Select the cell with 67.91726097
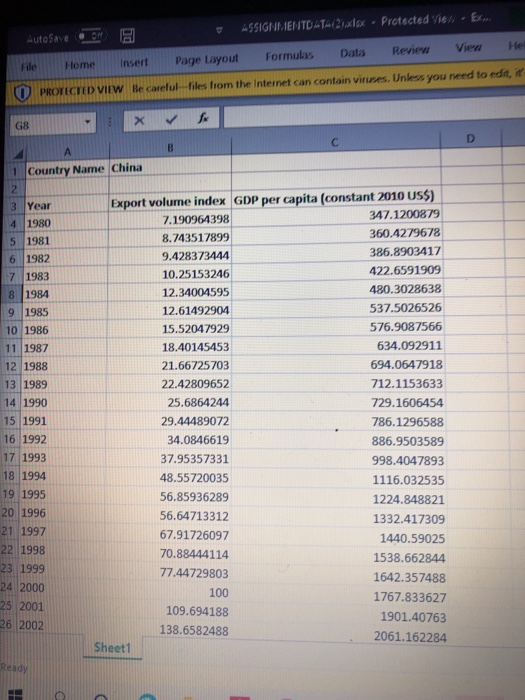The image size is (525, 700). click(x=166, y=535)
